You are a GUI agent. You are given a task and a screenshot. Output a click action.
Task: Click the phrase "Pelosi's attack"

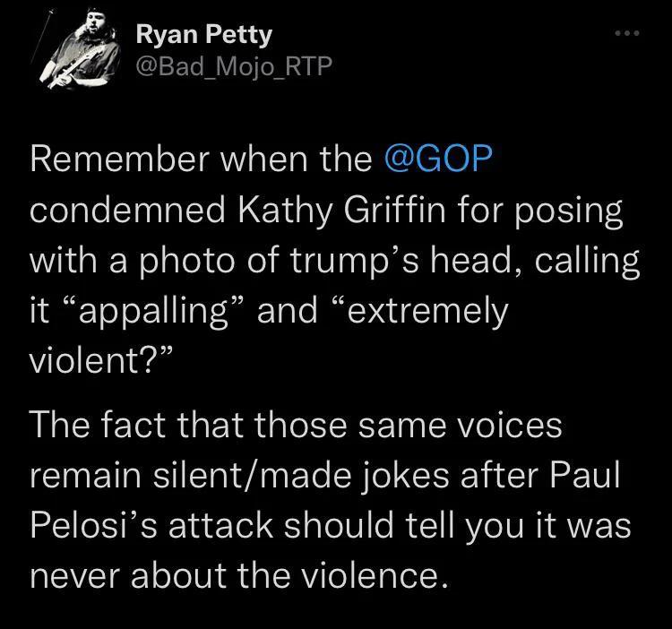pyautogui.click(x=152, y=525)
